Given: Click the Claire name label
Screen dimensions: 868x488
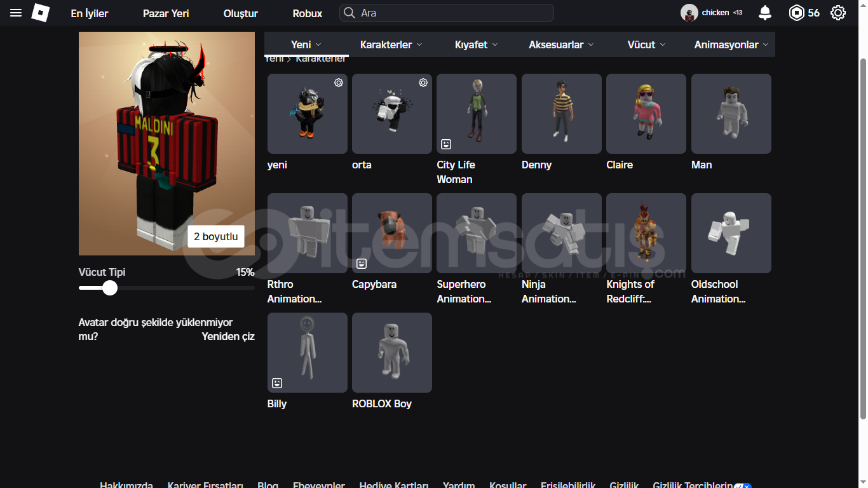Looking at the screenshot, I should [x=620, y=165].
